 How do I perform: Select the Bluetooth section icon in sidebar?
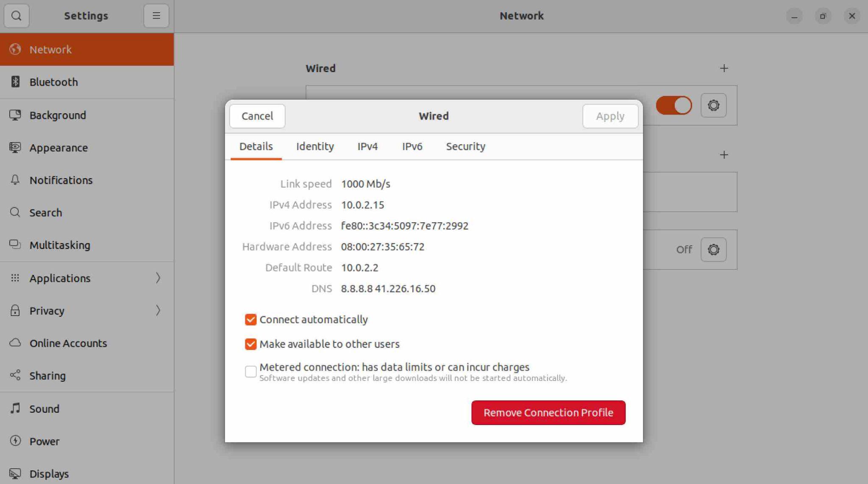pos(16,82)
